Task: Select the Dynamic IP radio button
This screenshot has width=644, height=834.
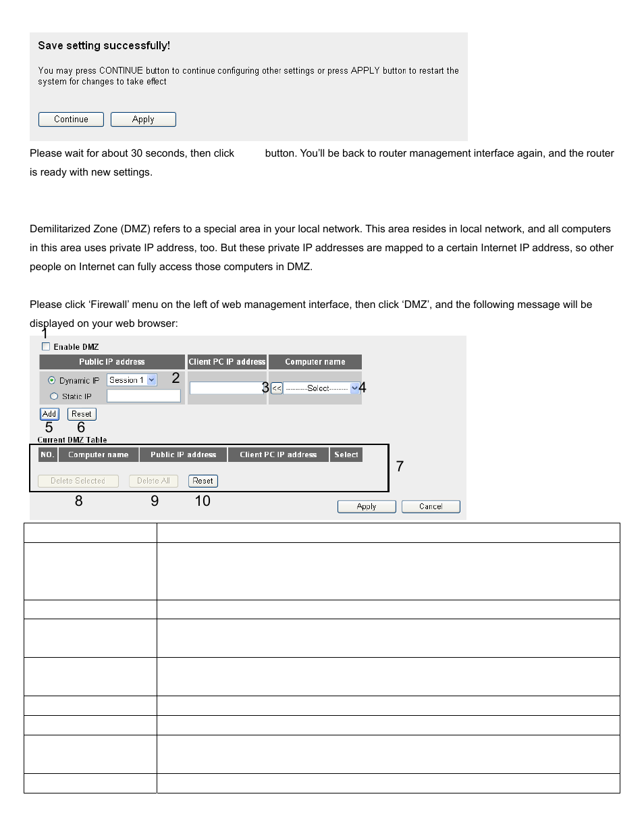Action: click(x=52, y=380)
